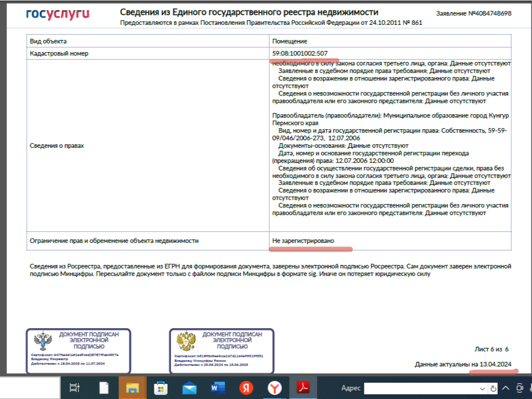
Task: Click the Адрес toolbar label
Action: click(x=350, y=388)
